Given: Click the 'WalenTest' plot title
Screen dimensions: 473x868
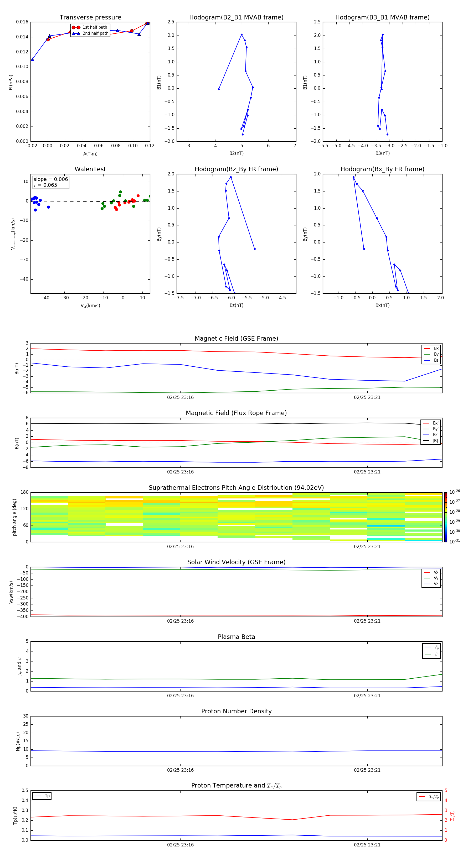Looking at the screenshot, I should point(90,169).
